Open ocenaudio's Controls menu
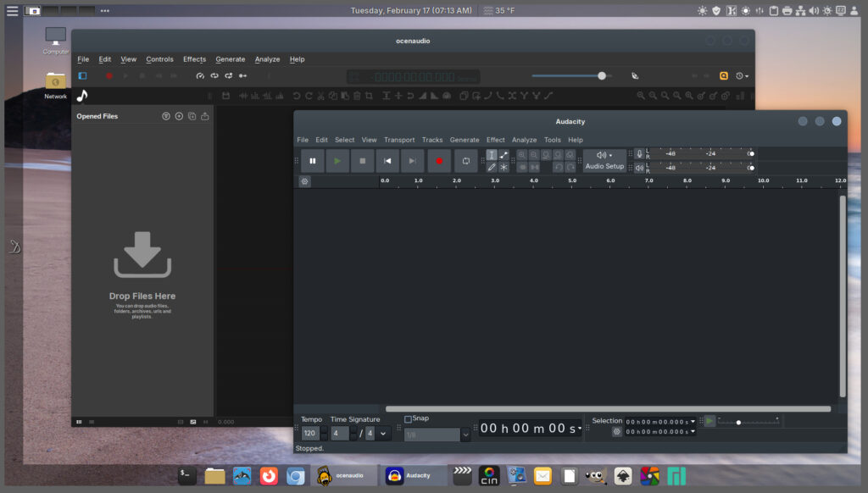868x493 pixels. tap(159, 59)
